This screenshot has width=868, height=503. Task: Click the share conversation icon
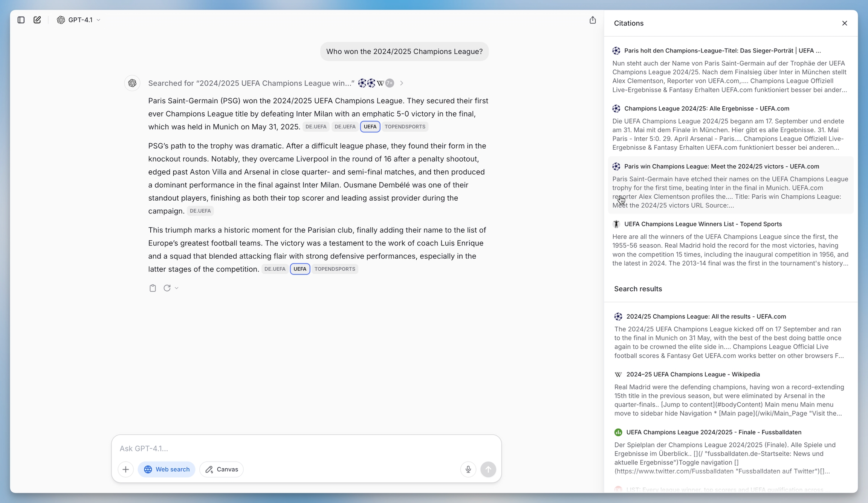coord(593,20)
